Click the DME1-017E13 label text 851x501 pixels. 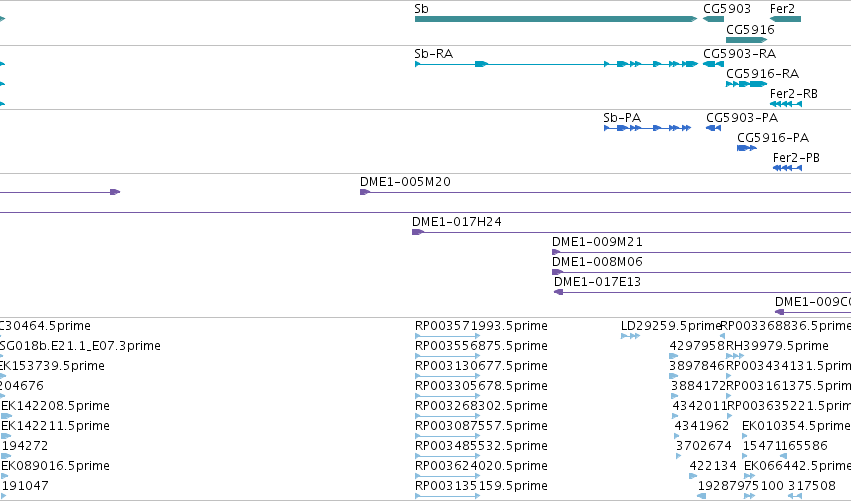[x=597, y=282]
